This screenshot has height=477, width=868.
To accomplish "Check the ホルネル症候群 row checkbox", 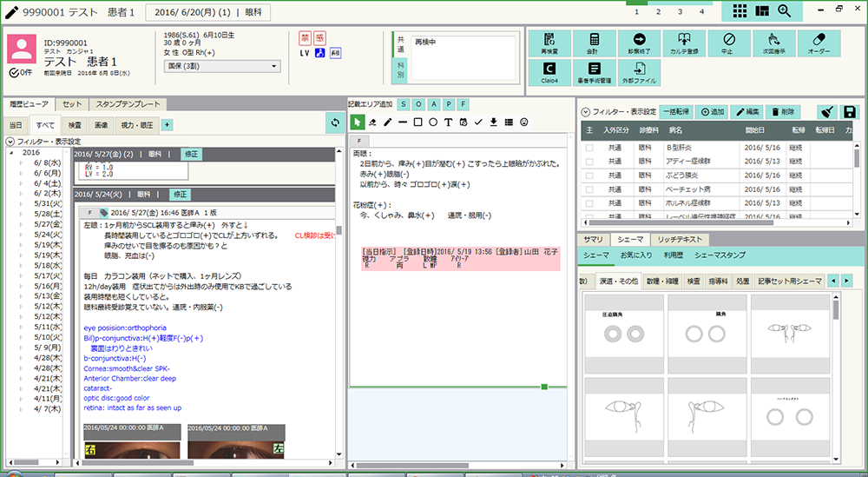I will pos(589,203).
